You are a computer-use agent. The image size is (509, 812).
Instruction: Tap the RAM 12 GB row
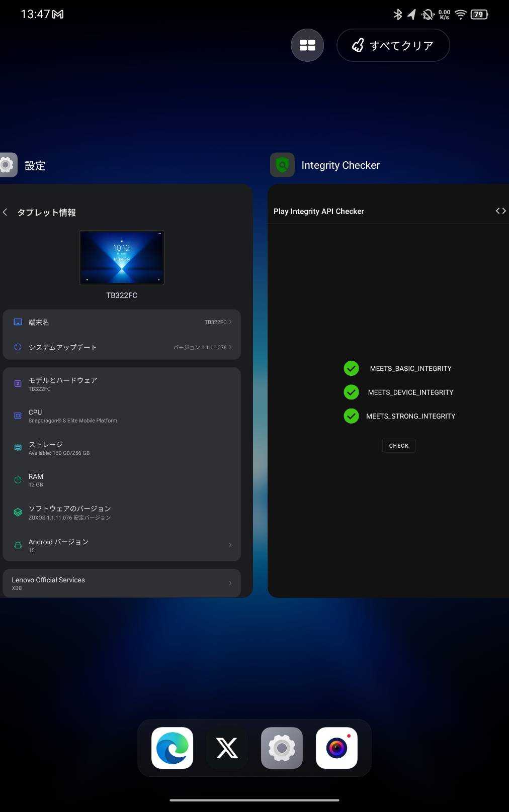122,480
